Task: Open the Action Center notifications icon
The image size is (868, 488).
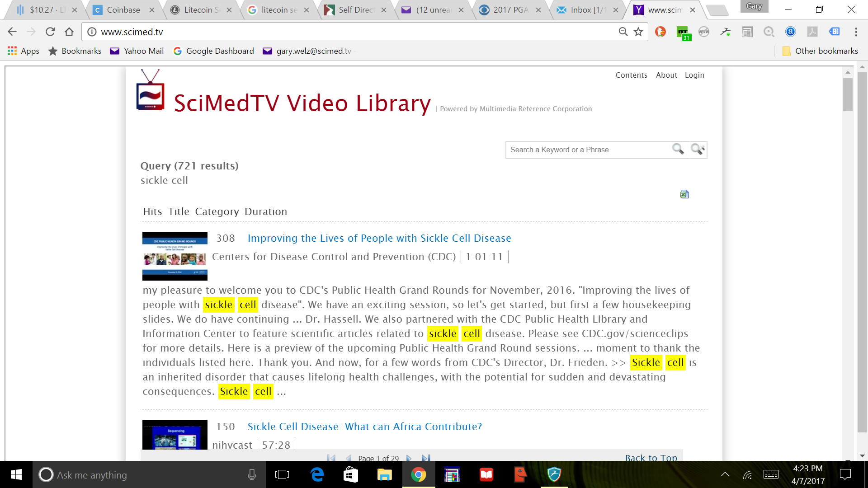Action: pos(845,474)
